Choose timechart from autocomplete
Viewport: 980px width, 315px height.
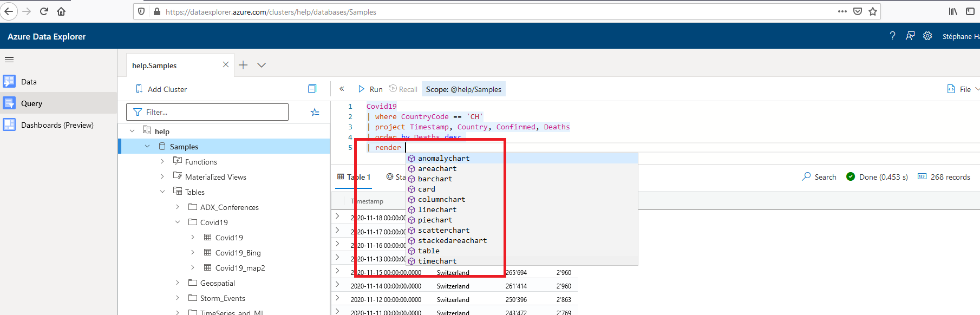(x=522, y=261)
